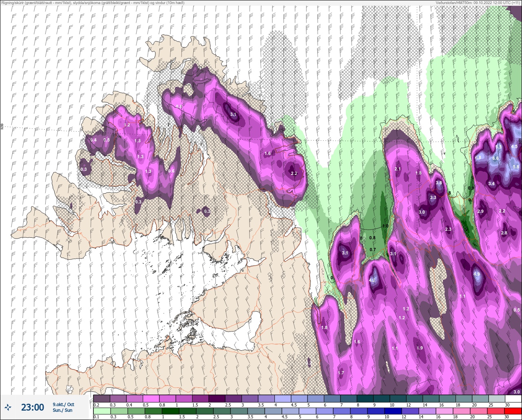The height and width of the screenshot is (420, 522).
Task: Click the 3.4 precipitation value on the map
Action: pos(491,184)
